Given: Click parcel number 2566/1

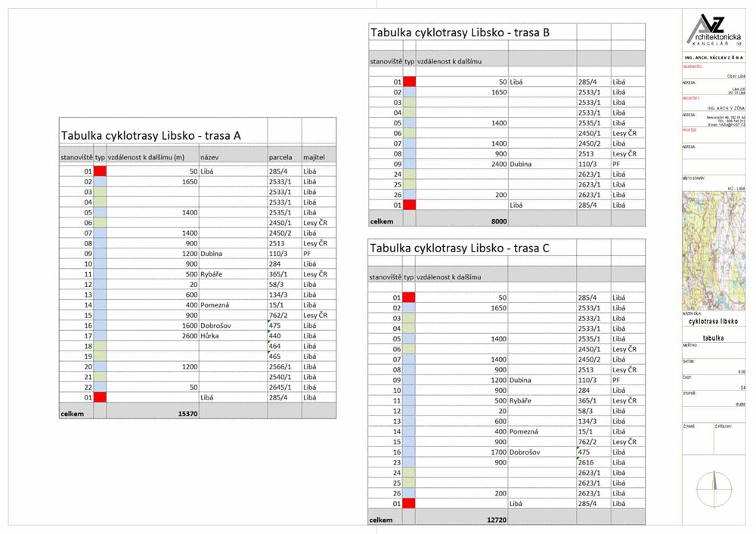Looking at the screenshot, I should click(x=280, y=367).
